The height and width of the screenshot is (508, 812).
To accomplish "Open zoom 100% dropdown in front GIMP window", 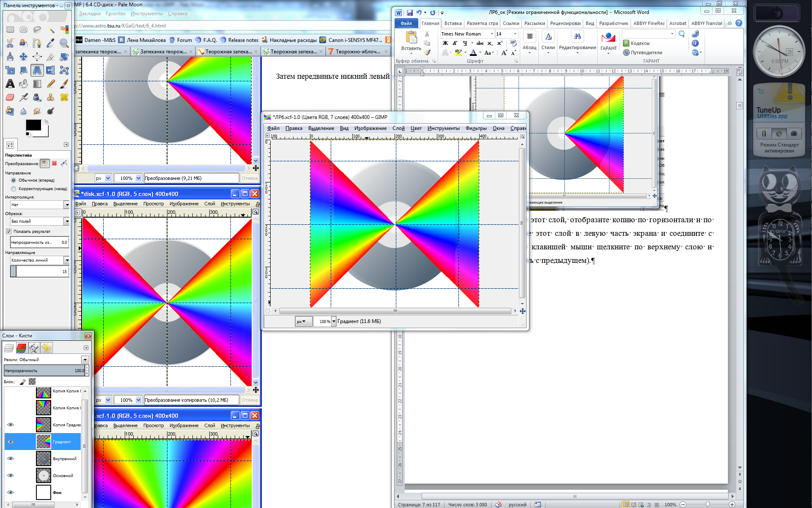I will coord(334,321).
